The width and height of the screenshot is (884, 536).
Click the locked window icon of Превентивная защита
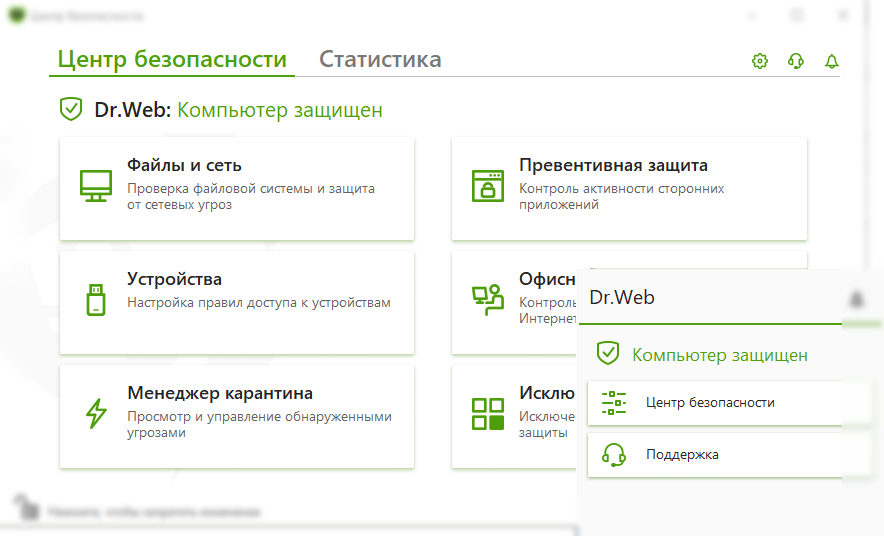[x=488, y=186]
